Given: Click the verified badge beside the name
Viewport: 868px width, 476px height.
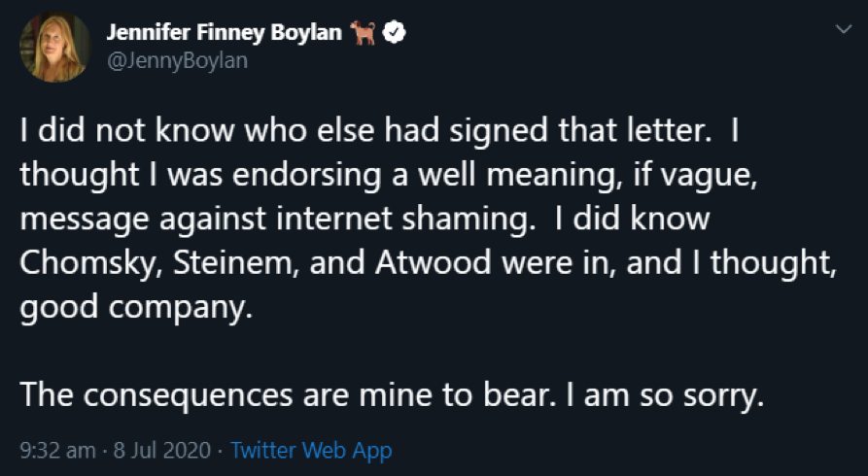Looking at the screenshot, I should coord(395,33).
